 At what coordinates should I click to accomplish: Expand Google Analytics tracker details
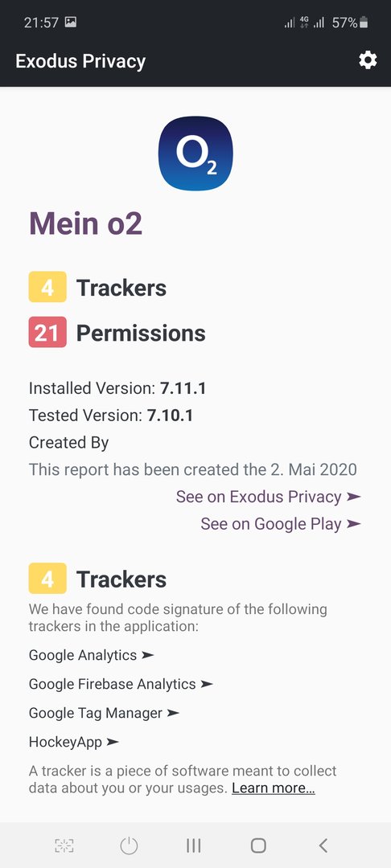92,656
